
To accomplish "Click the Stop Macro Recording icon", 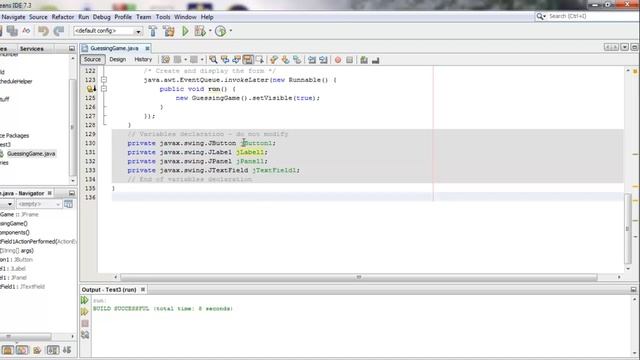I will pos(349,60).
